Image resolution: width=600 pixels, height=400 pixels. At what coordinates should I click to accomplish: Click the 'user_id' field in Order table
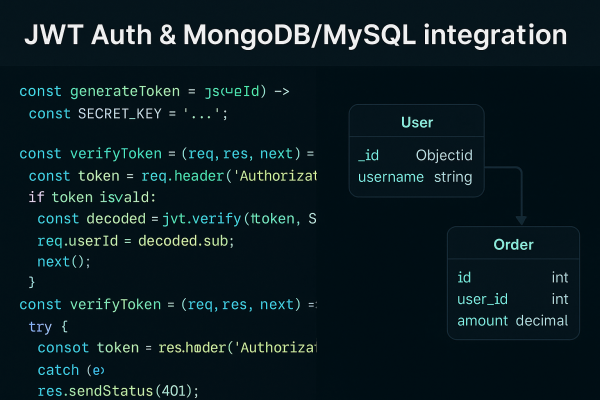(483, 299)
